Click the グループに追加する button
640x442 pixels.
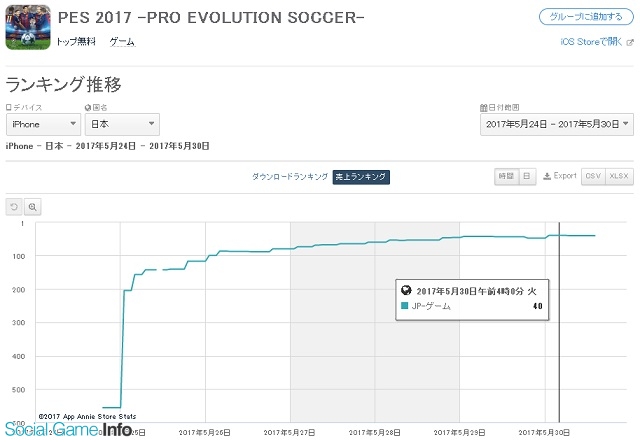(x=586, y=17)
